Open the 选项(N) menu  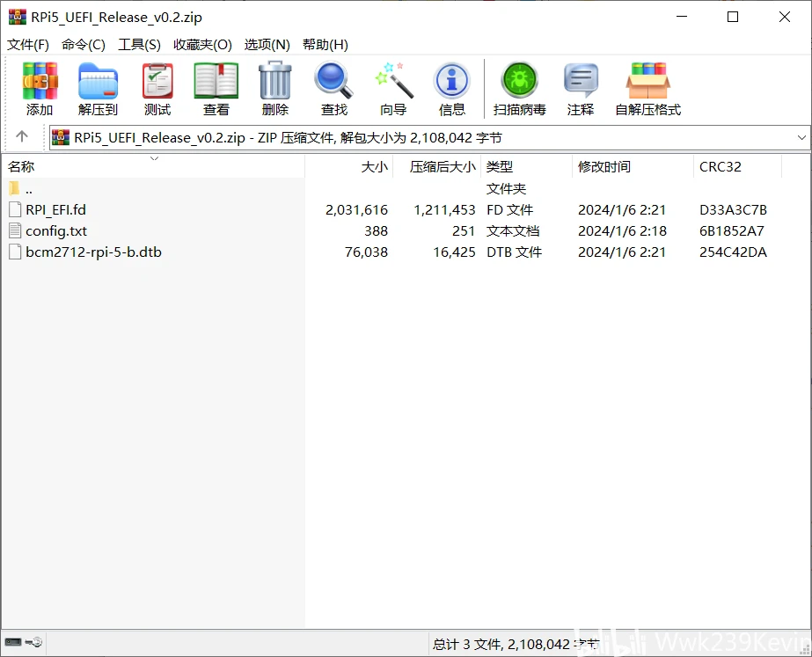click(267, 45)
